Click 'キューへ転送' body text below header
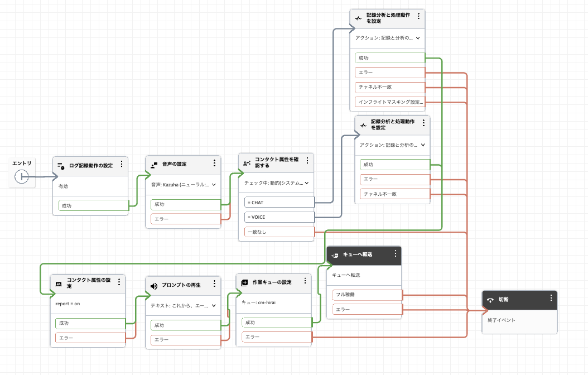This screenshot has width=588, height=375. point(346,275)
